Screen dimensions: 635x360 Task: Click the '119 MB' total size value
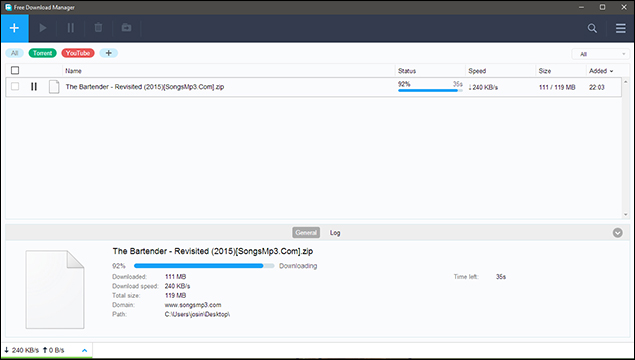[x=175, y=296]
